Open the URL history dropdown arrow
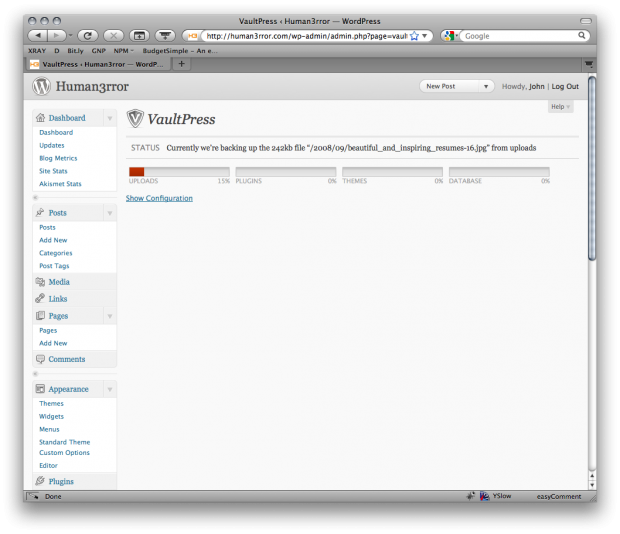 point(425,36)
